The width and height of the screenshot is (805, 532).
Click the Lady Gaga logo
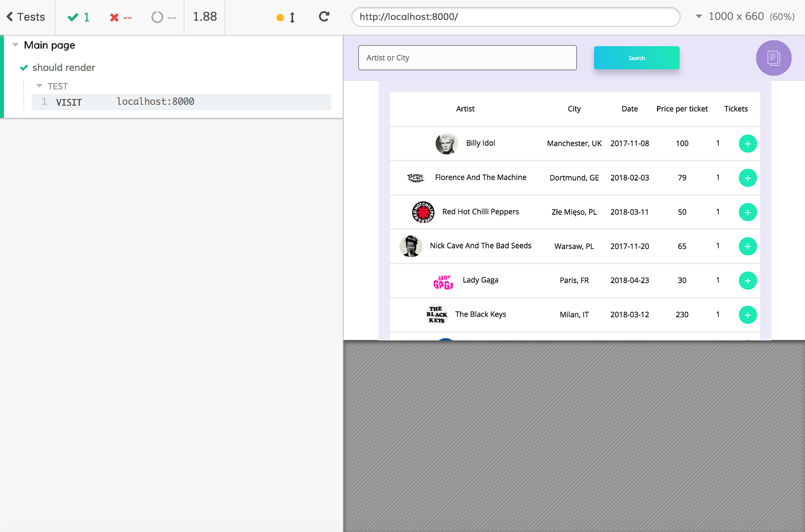point(443,282)
